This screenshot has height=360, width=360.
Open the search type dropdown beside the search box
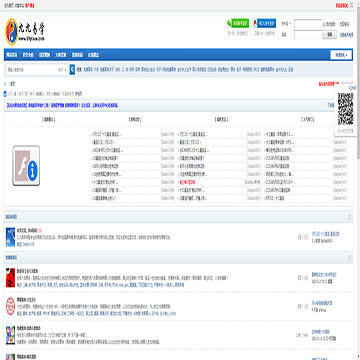pos(62,70)
